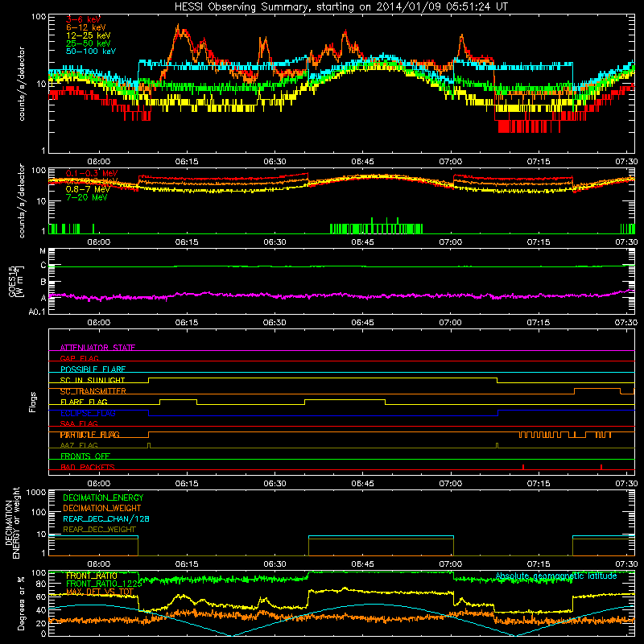Click the AAZ_FLAG label

(79, 445)
